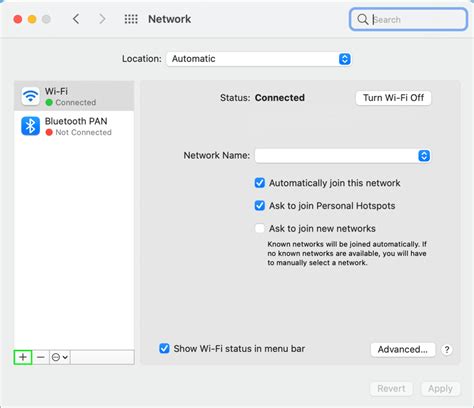Click the plus button to add a network service
This screenshot has width=474, height=408.
(x=23, y=357)
